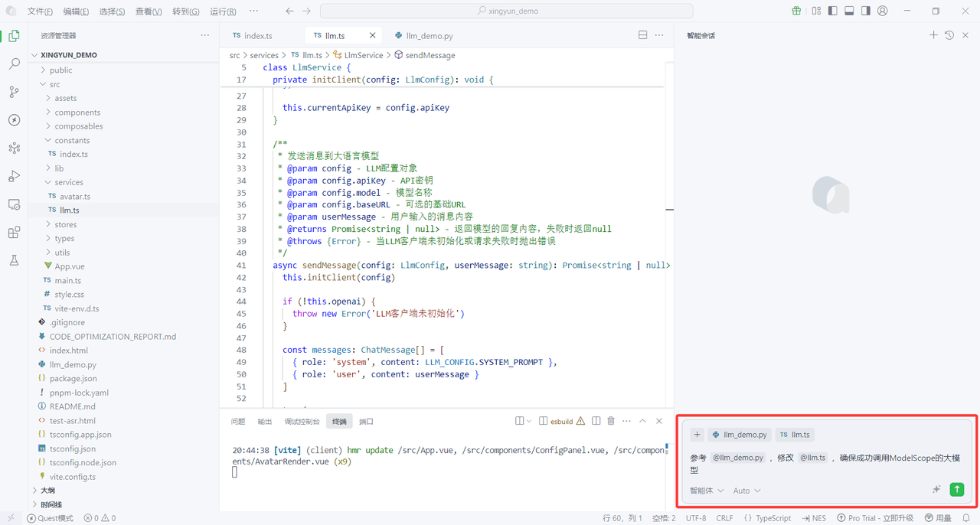Close the llm.ts editor tab

373,35
